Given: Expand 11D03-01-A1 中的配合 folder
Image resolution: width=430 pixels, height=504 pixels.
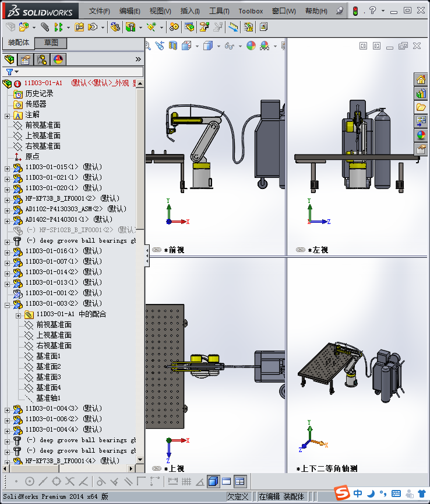Looking at the screenshot, I should tap(18, 316).
